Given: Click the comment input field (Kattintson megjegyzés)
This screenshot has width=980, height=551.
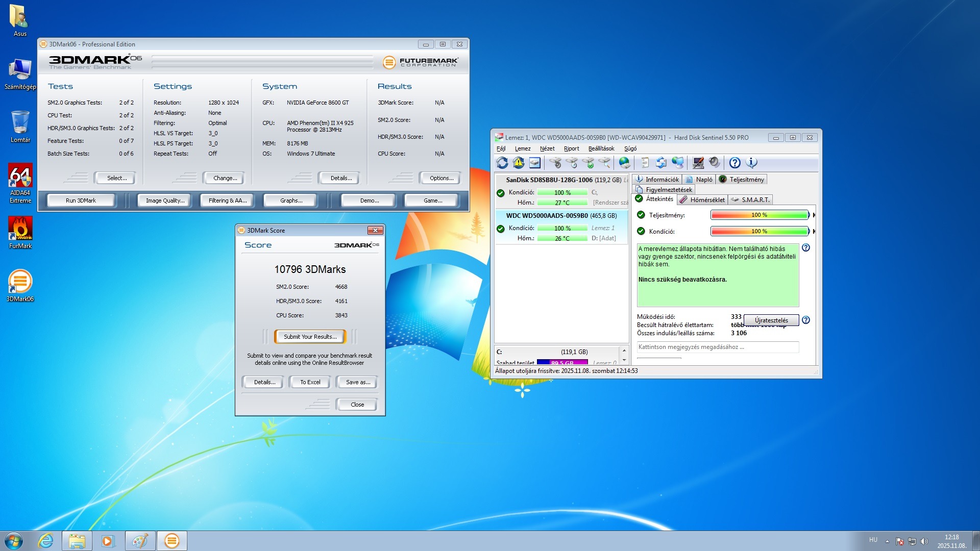Looking at the screenshot, I should click(717, 347).
